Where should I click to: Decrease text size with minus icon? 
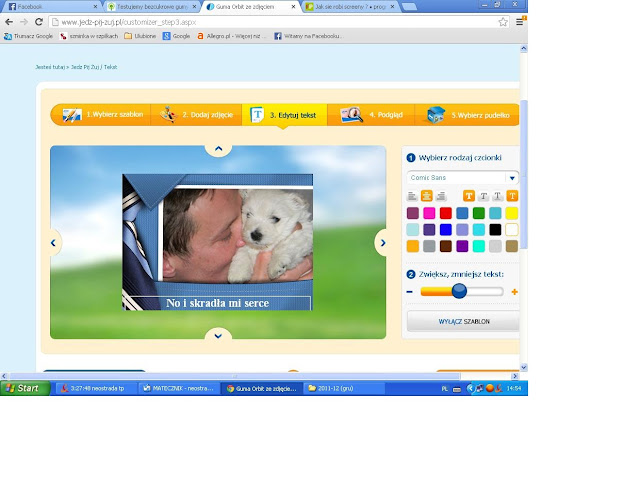(x=409, y=292)
